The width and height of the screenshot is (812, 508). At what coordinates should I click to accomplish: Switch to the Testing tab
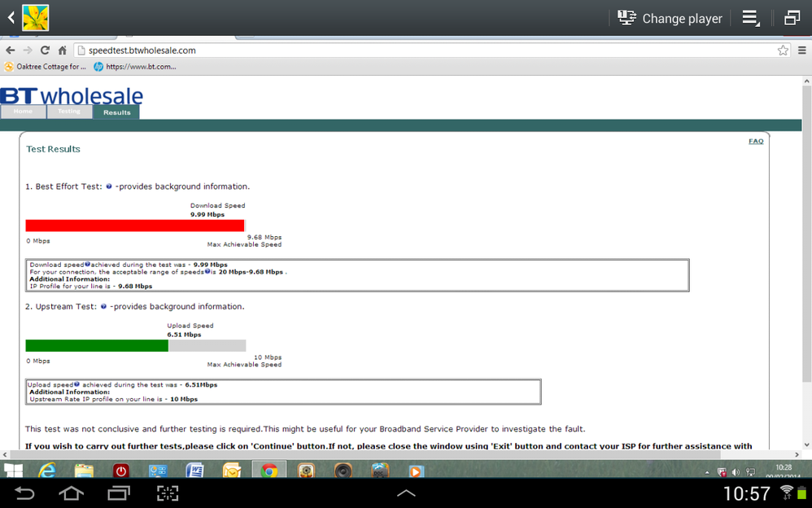coord(69,112)
